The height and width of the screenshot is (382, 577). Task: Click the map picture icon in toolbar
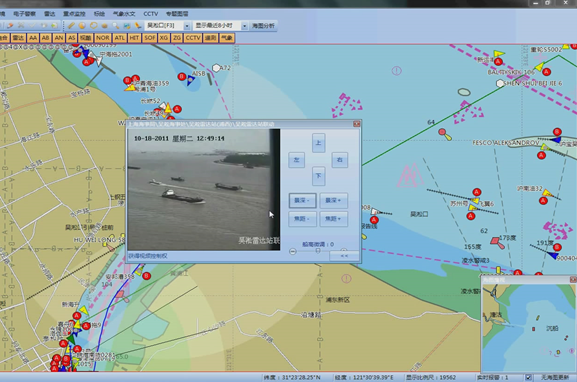click(127, 25)
